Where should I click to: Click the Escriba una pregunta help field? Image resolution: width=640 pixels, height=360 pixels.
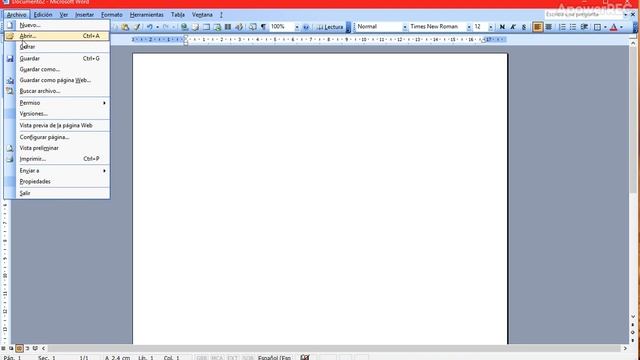(x=583, y=15)
